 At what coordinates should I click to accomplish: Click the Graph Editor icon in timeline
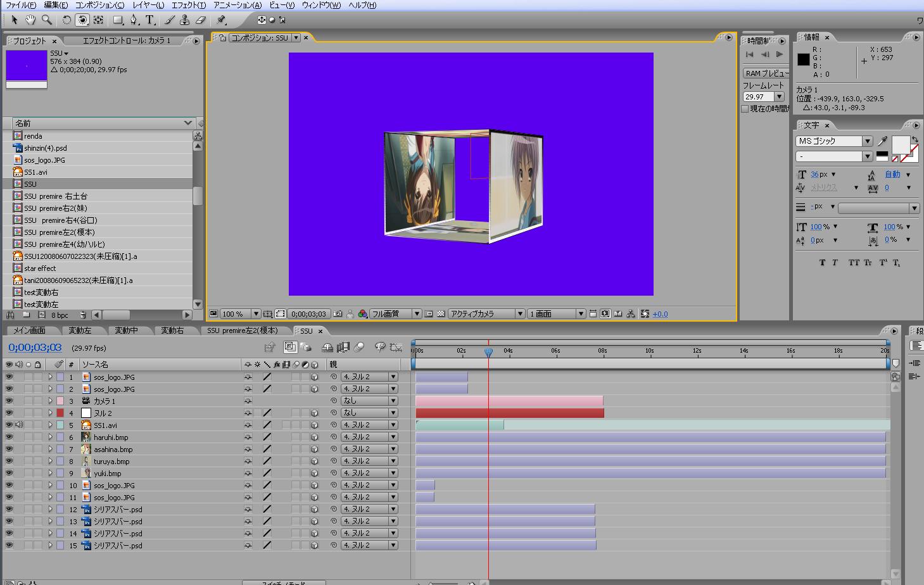click(396, 347)
